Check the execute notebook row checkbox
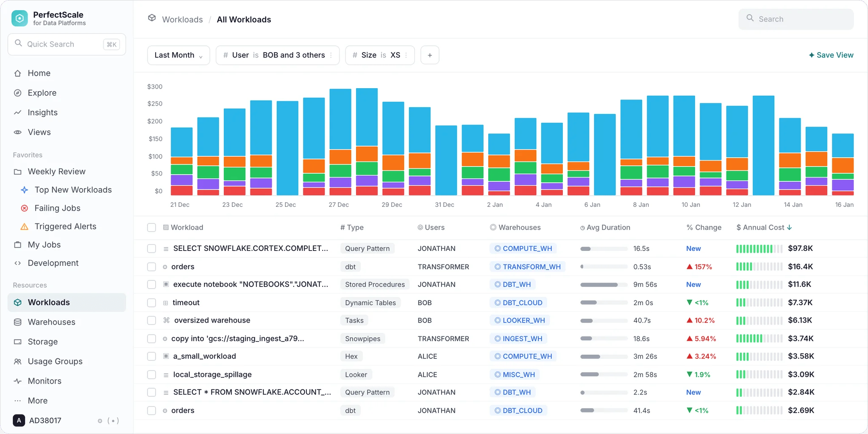 tap(151, 284)
